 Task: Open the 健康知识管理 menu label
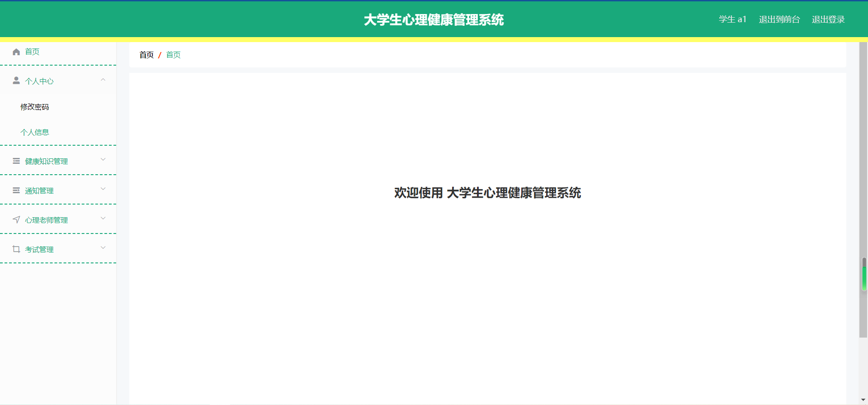click(47, 161)
